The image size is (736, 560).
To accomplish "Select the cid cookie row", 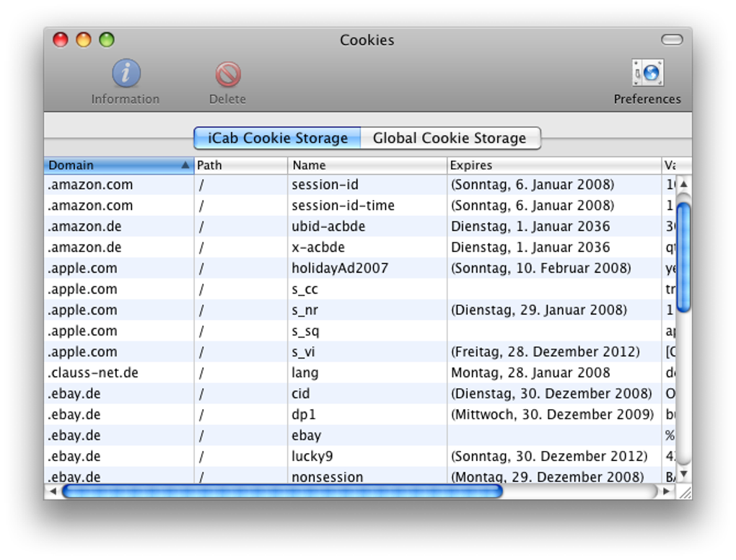I will tap(360, 393).
